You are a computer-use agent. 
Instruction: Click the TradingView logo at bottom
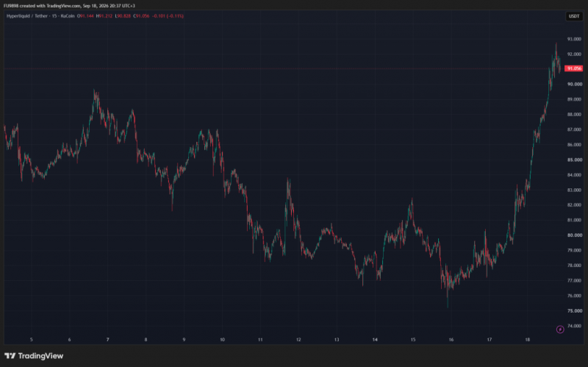tap(34, 356)
